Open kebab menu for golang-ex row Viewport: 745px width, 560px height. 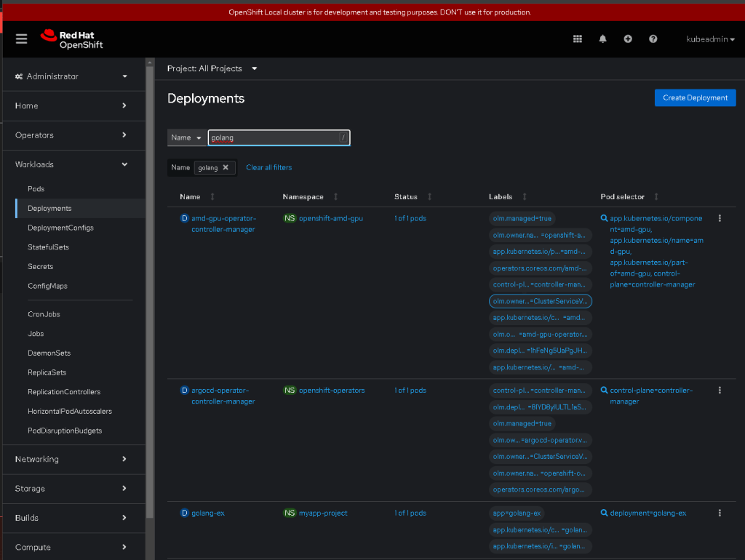[720, 513]
